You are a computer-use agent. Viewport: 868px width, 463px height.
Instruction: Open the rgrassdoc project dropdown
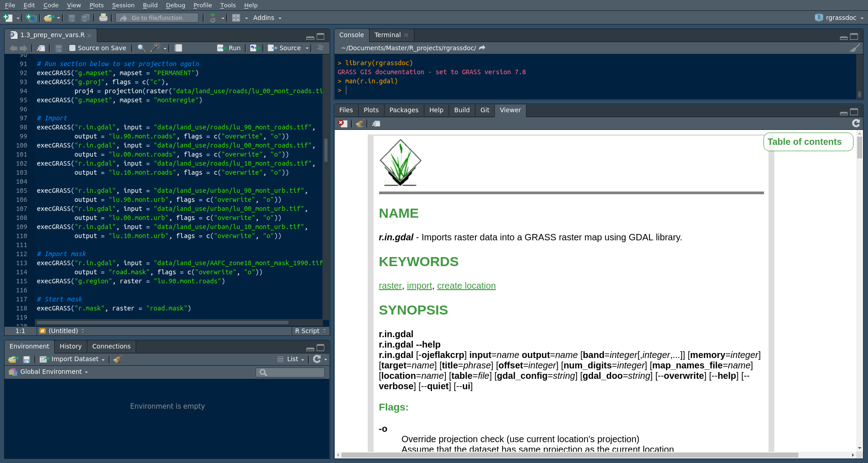(840, 18)
